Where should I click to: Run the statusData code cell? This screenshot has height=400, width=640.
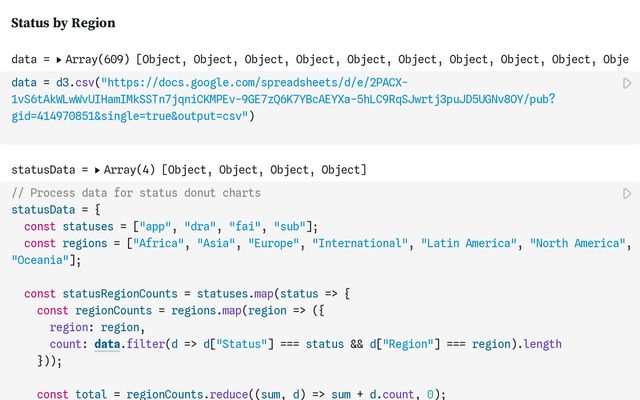click(x=627, y=193)
